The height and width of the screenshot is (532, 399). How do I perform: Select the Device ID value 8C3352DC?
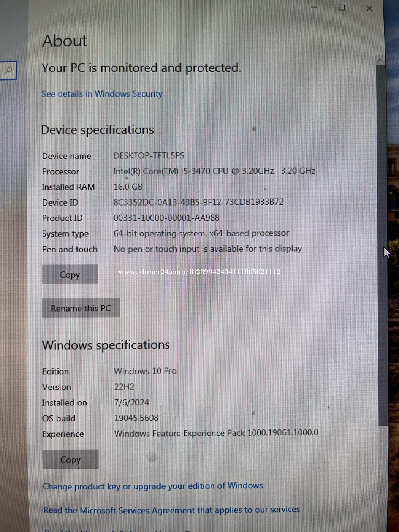click(198, 202)
